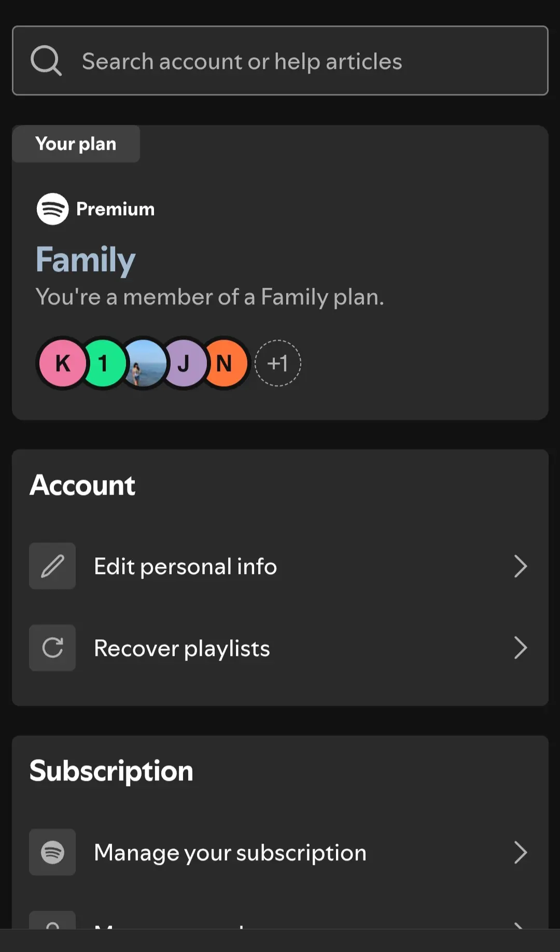Screen dimensions: 560x952
Task: Expand Edit personal info chevron
Action: point(520,566)
